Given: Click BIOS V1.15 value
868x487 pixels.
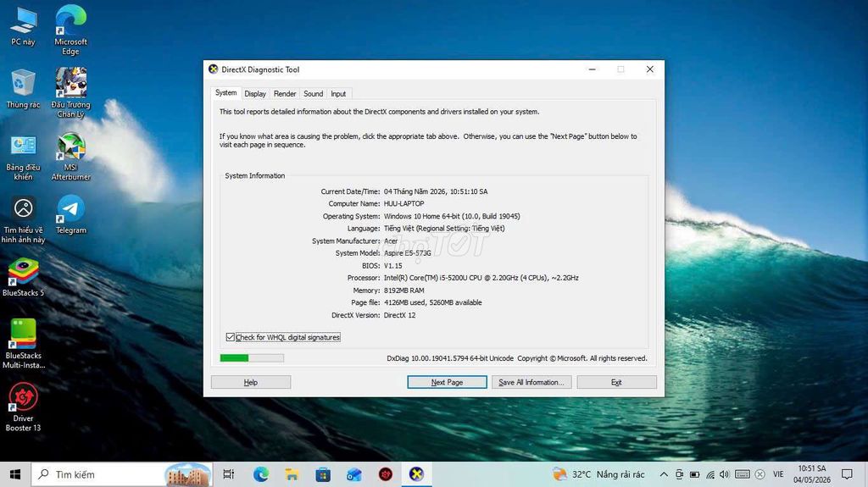Looking at the screenshot, I should tap(393, 266).
